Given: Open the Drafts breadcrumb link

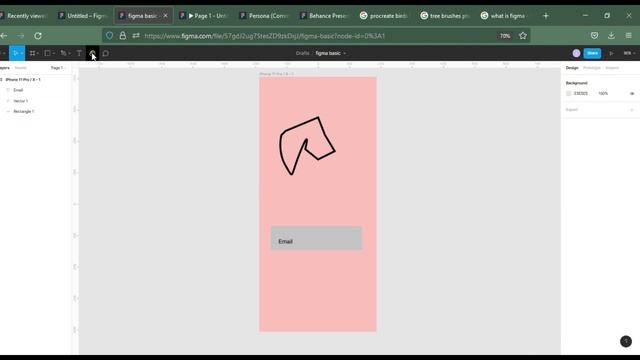Looking at the screenshot, I should point(302,53).
